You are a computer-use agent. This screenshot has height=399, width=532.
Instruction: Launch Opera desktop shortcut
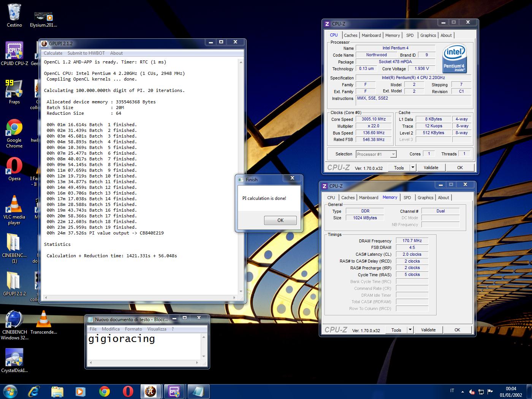pyautogui.click(x=14, y=169)
